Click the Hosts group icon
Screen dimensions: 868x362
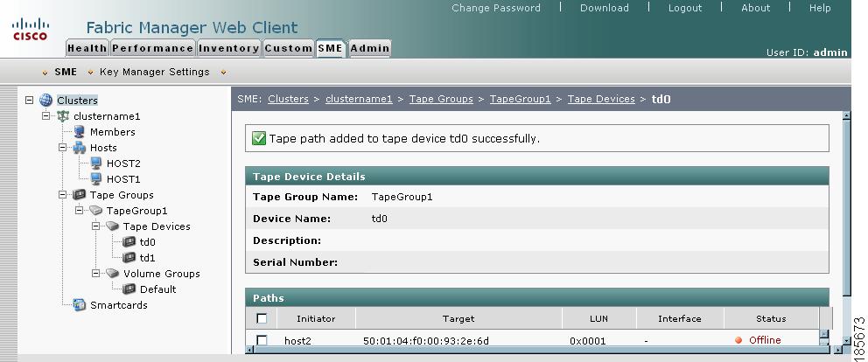(x=80, y=148)
